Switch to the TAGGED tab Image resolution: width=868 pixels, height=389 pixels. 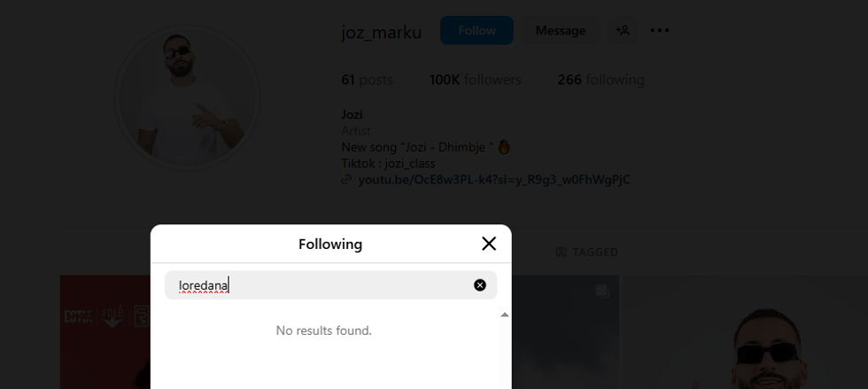pyautogui.click(x=586, y=253)
